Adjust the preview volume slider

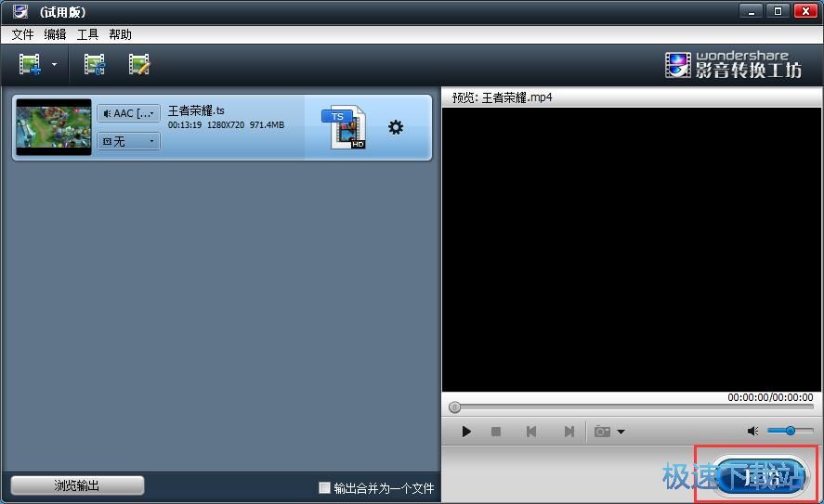click(791, 432)
